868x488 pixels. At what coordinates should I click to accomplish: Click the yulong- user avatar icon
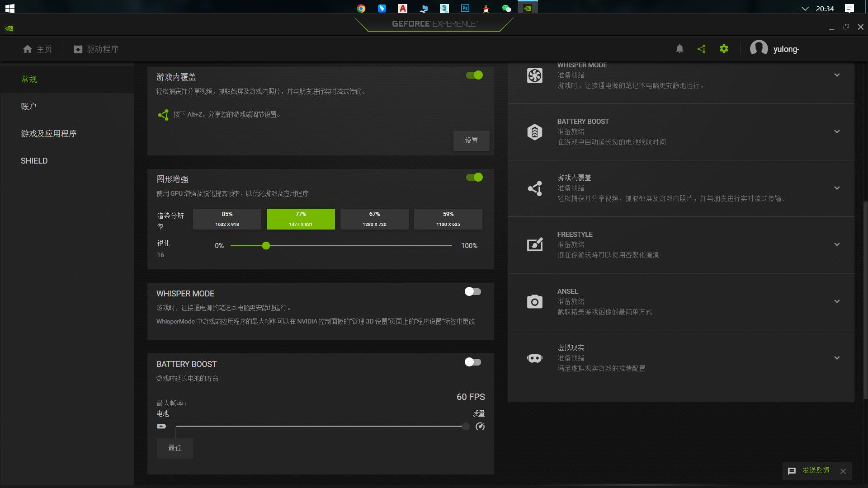coord(759,48)
